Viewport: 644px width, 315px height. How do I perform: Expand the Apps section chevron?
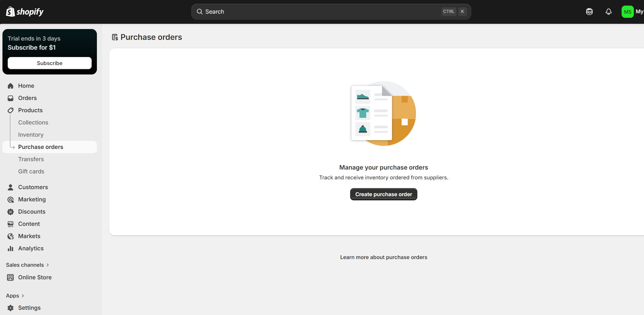click(x=23, y=296)
